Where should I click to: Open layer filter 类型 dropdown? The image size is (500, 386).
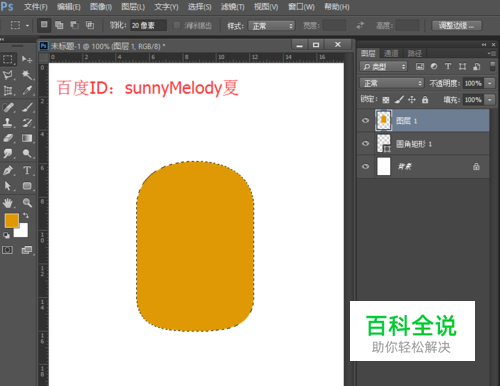tap(384, 67)
